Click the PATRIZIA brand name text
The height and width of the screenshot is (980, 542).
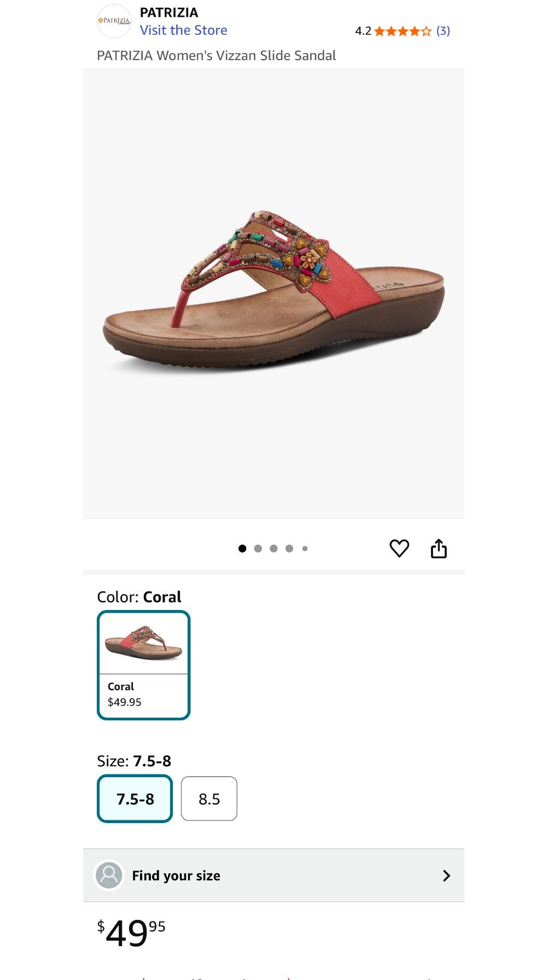click(169, 13)
